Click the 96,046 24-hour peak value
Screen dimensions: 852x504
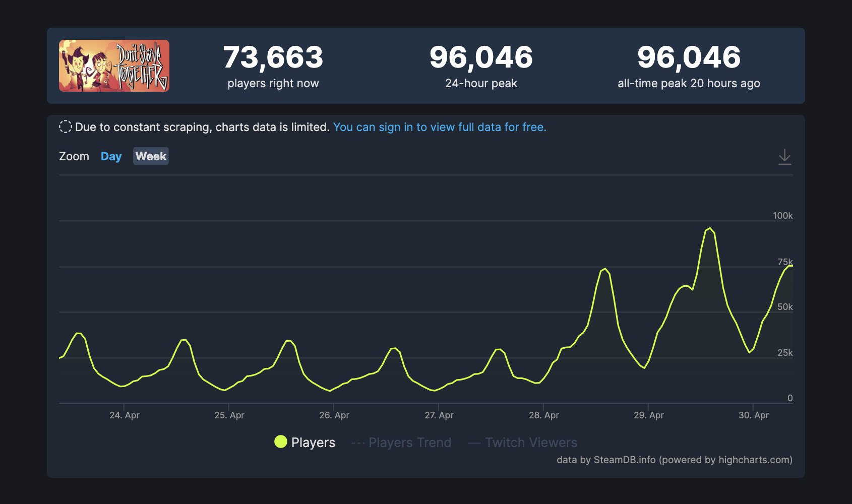tap(481, 57)
